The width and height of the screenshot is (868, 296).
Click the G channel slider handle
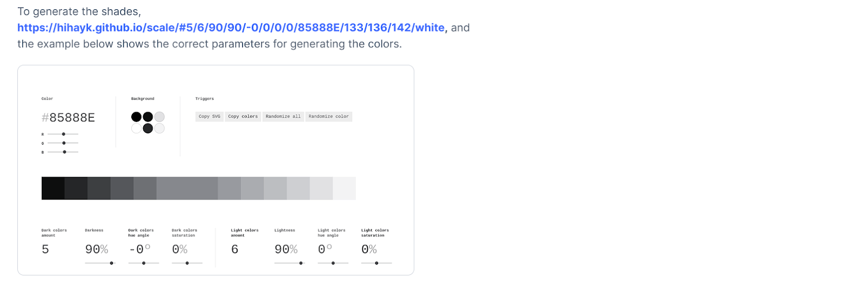tap(64, 143)
